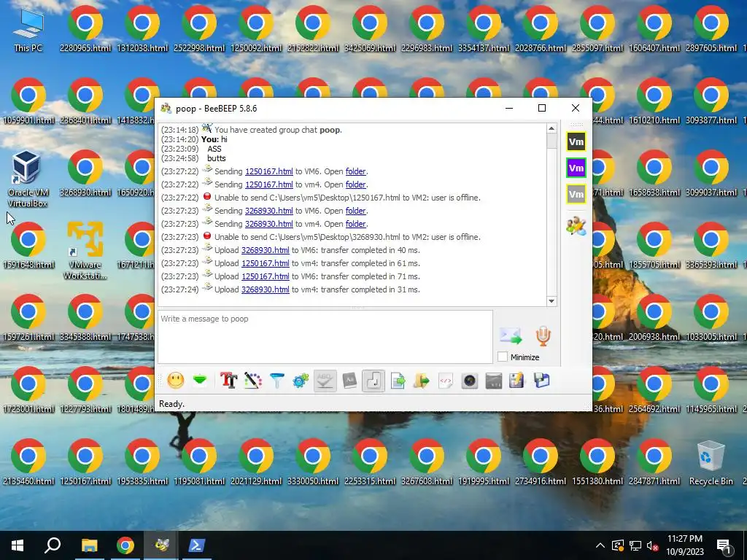Click the green down-arrow toolbar icon
Image resolution: width=747 pixels, height=560 pixels.
point(200,381)
